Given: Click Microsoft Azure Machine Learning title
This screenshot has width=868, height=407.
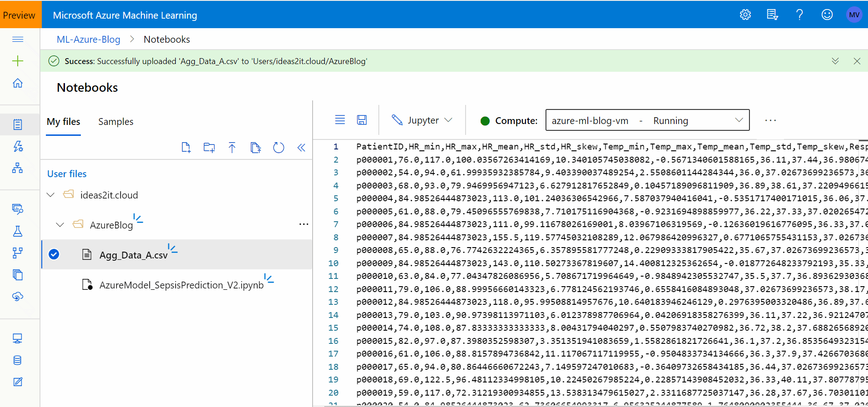Looking at the screenshot, I should (x=125, y=15).
